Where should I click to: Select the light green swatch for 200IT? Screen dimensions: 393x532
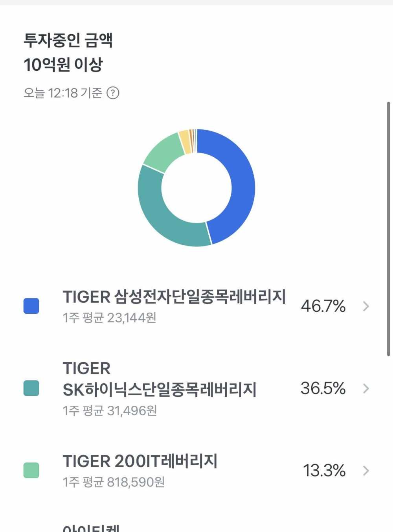(31, 470)
